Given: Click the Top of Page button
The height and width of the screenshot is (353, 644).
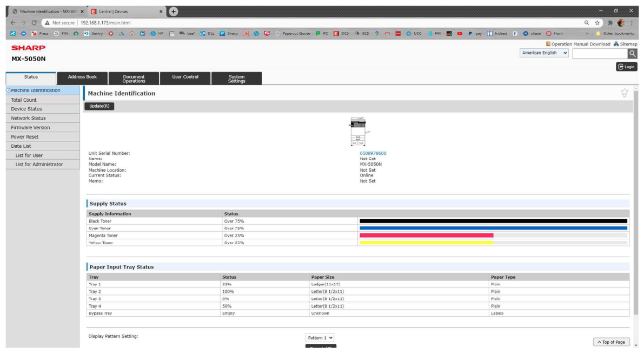Looking at the screenshot, I should tap(611, 342).
